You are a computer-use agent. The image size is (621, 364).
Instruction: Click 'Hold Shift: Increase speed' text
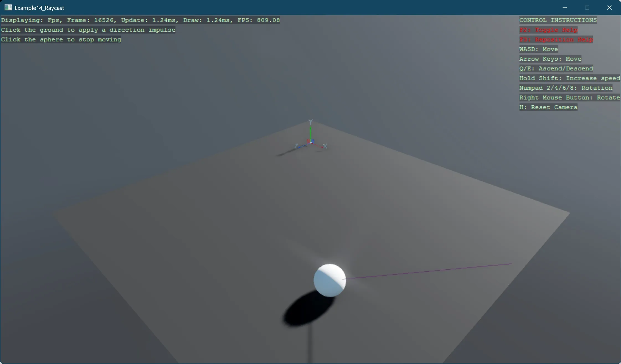[570, 78]
